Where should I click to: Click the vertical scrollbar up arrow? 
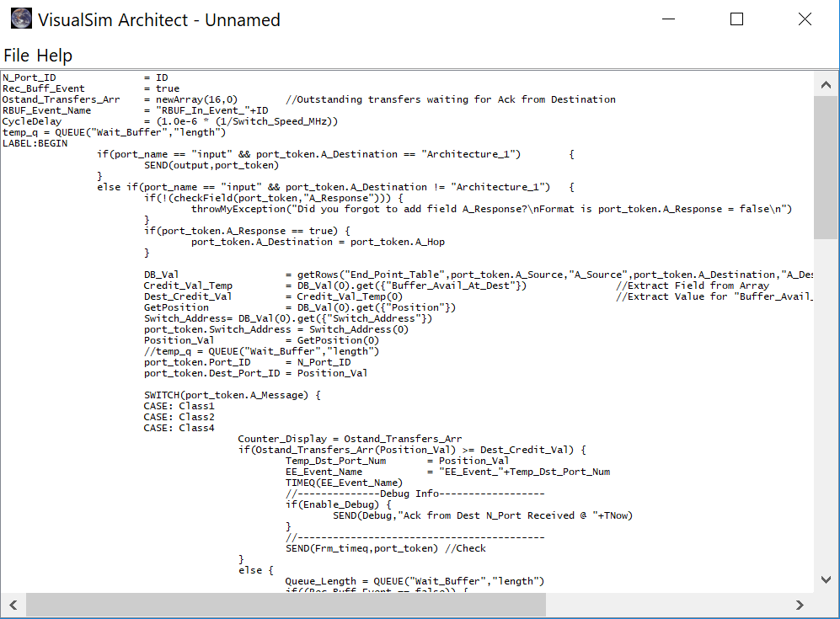[x=826, y=83]
